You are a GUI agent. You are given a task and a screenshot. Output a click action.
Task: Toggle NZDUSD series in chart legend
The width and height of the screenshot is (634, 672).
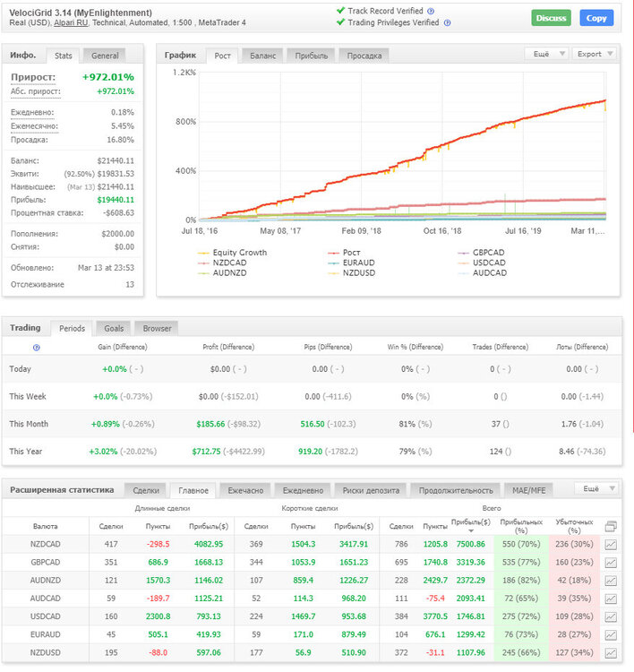(351, 273)
